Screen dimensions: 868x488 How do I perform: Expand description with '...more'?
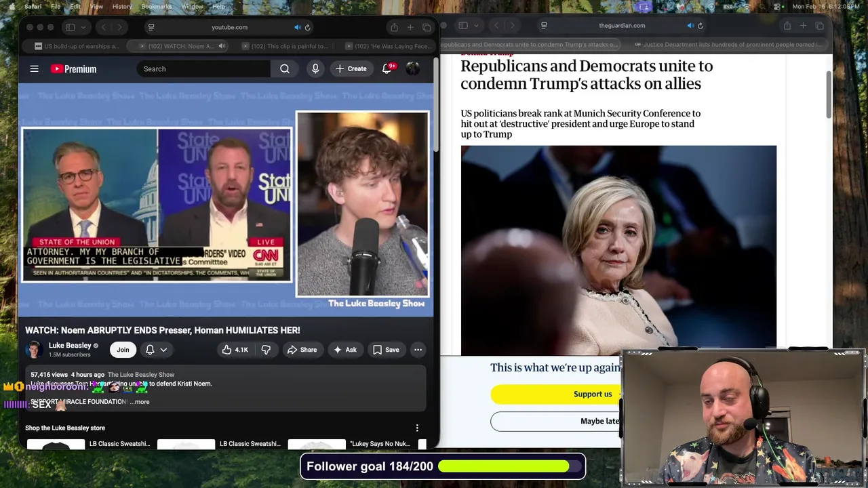click(x=140, y=402)
